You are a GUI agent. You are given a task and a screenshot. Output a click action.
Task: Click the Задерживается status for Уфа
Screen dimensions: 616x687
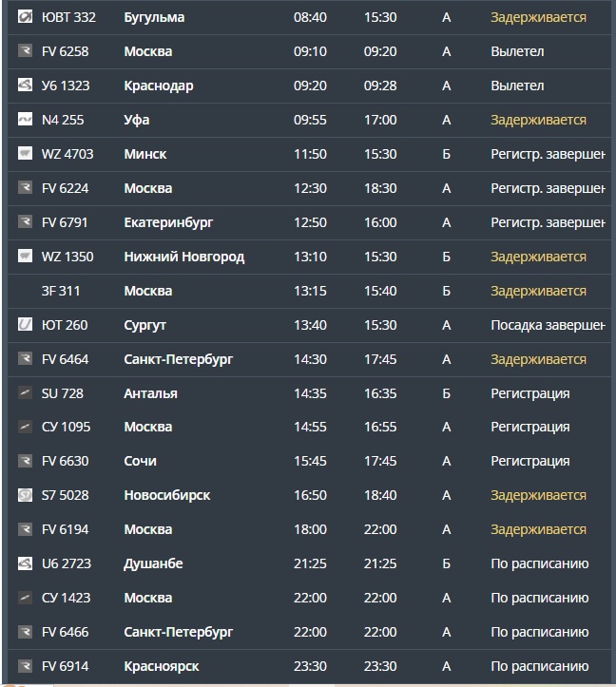(538, 120)
